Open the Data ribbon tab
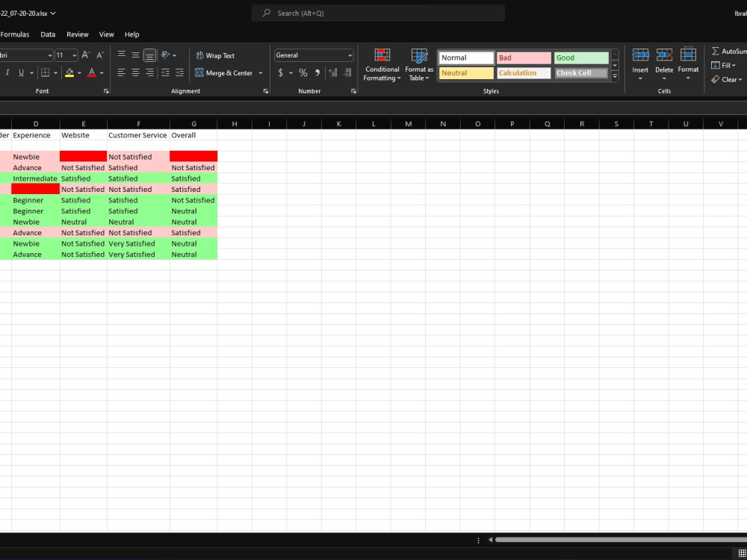The width and height of the screenshot is (747, 560). tap(48, 34)
